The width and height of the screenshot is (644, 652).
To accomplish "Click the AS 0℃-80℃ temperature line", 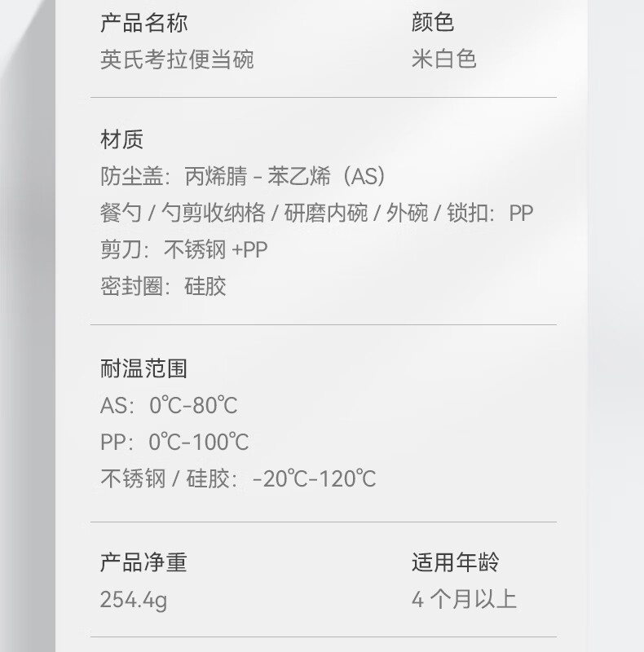I will click(x=169, y=405).
